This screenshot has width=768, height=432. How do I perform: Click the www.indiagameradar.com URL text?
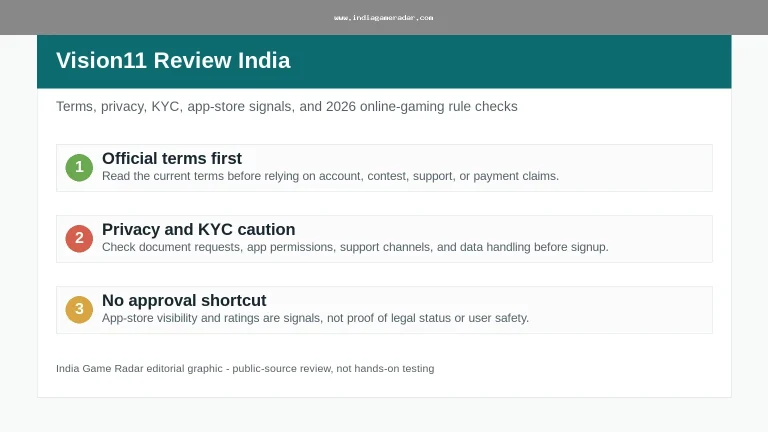tap(384, 18)
